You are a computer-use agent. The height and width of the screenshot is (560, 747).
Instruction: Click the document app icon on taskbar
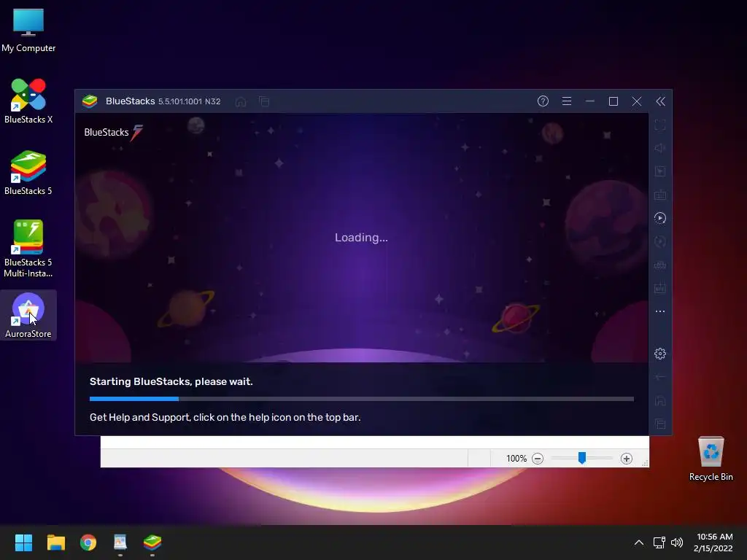tap(120, 542)
